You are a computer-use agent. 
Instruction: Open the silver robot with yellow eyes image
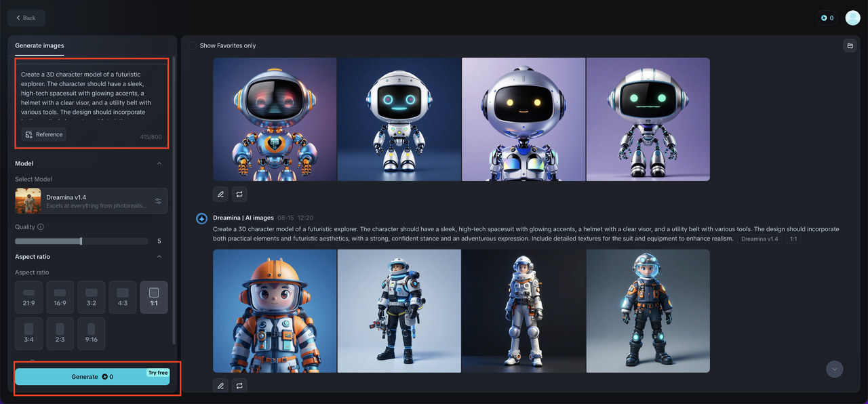(524, 119)
